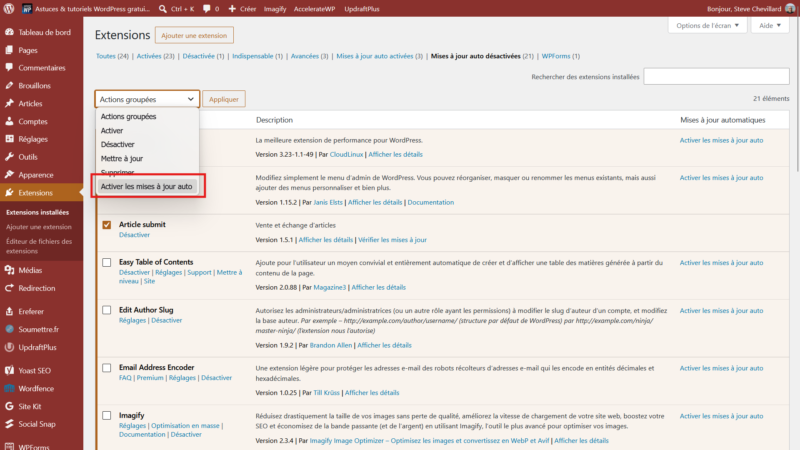Viewport: 800px width, 450px height.
Task: Click Ajouter une extension button
Action: tap(194, 35)
